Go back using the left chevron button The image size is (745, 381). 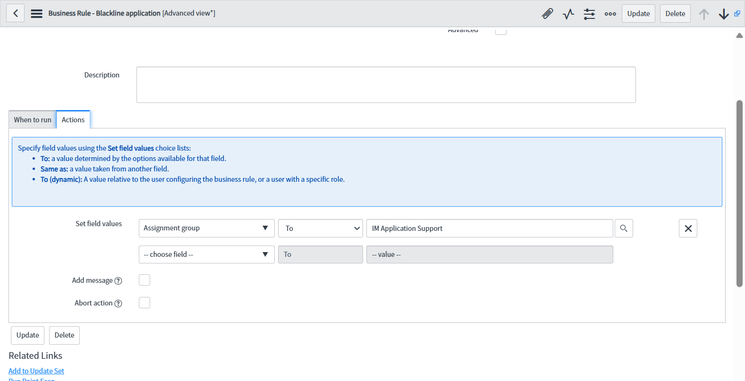(16, 13)
